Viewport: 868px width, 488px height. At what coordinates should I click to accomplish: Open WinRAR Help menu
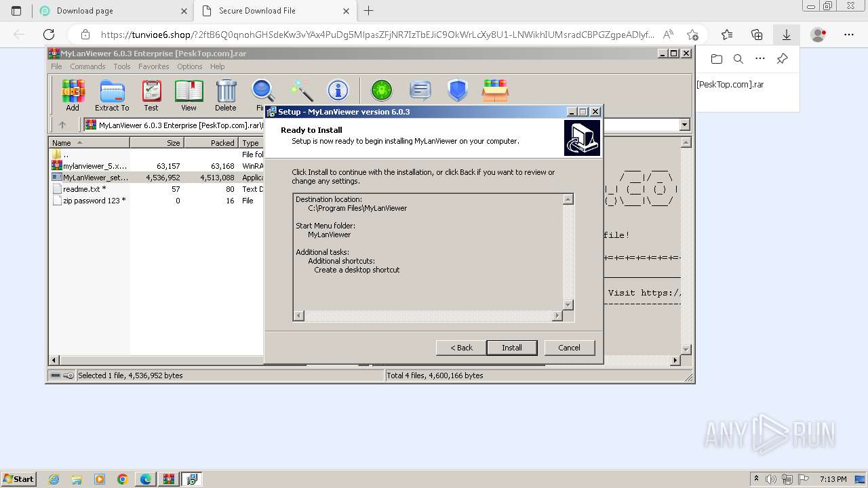coord(217,66)
